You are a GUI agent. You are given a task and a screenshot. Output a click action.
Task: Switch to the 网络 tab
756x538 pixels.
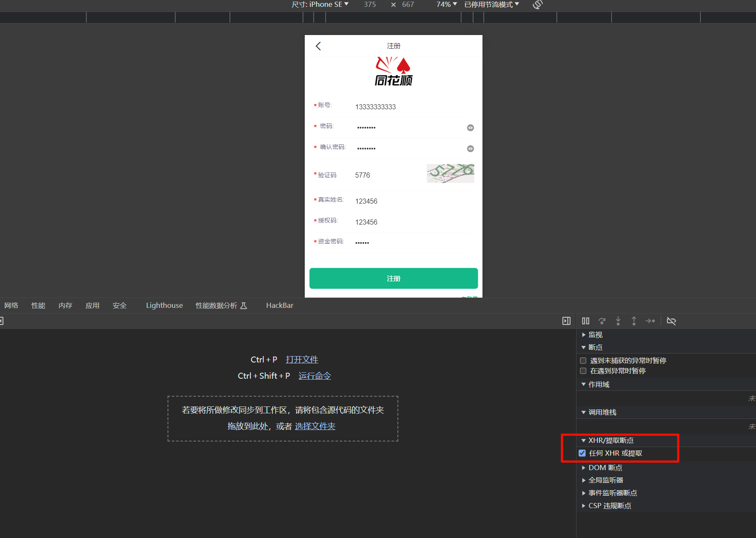12,305
